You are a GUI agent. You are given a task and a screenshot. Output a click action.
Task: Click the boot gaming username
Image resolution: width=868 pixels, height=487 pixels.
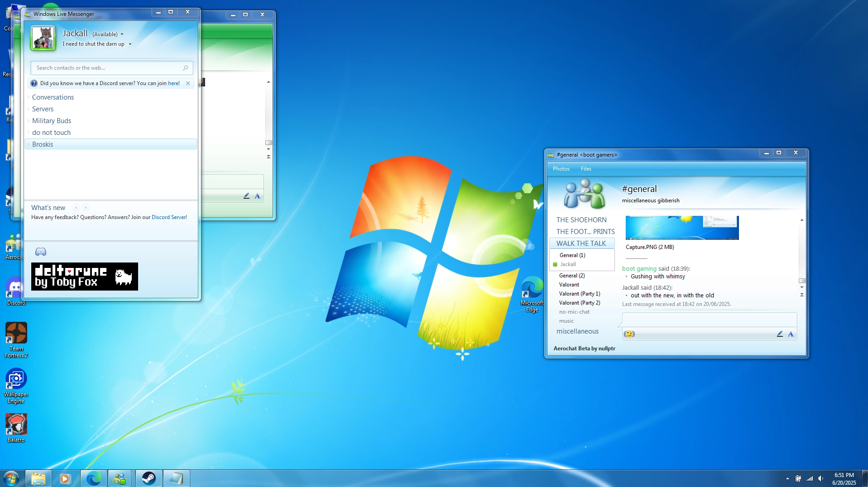639,269
